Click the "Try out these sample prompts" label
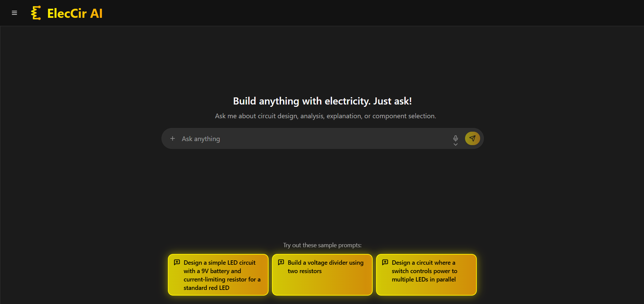 coord(322,245)
